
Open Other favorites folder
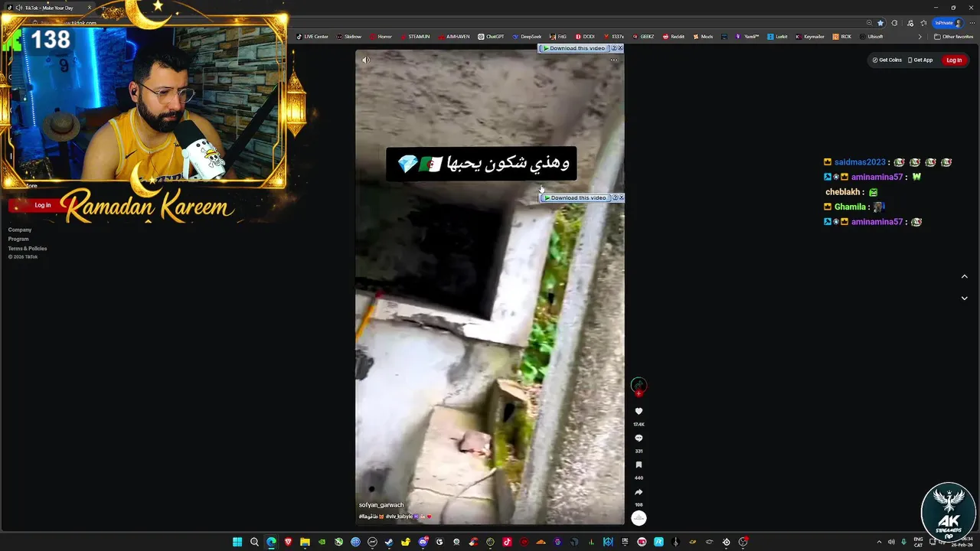coord(954,37)
